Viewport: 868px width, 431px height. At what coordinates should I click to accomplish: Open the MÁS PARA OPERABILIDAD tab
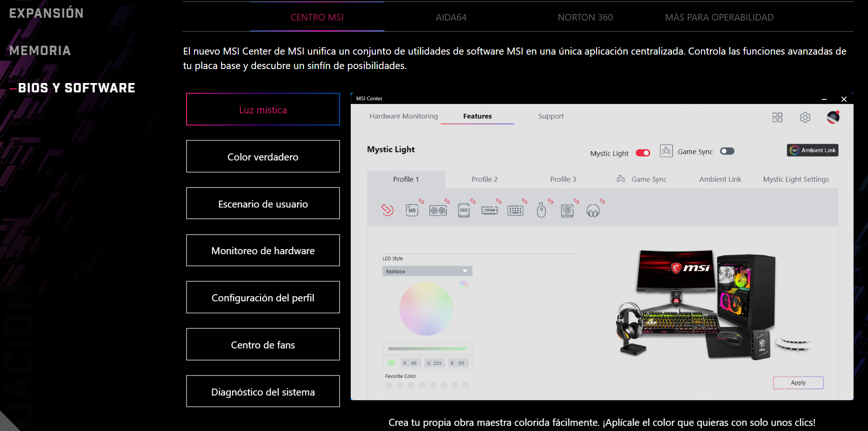(x=719, y=17)
